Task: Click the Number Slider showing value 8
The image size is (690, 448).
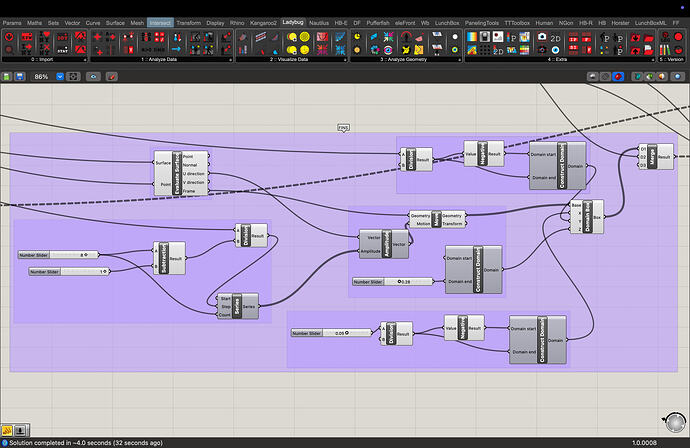Action: (x=58, y=255)
